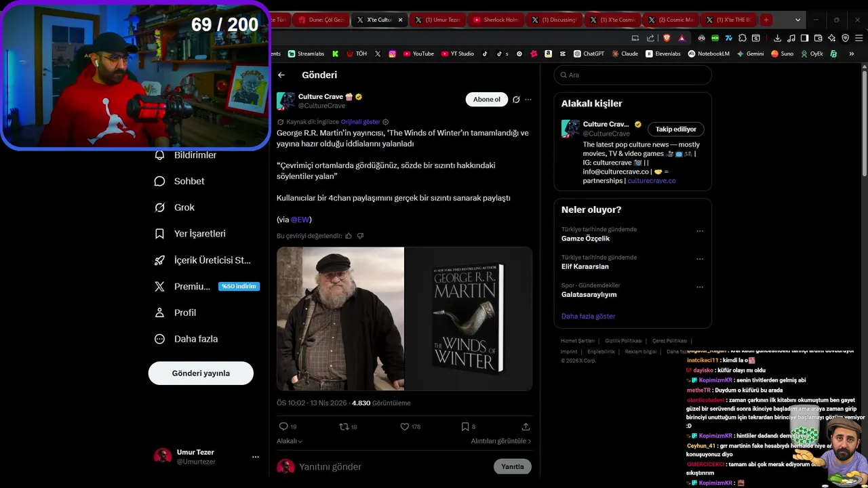The height and width of the screenshot is (488, 868).
Task: Open Gizlilik Politikası footer link
Action: [x=623, y=341]
